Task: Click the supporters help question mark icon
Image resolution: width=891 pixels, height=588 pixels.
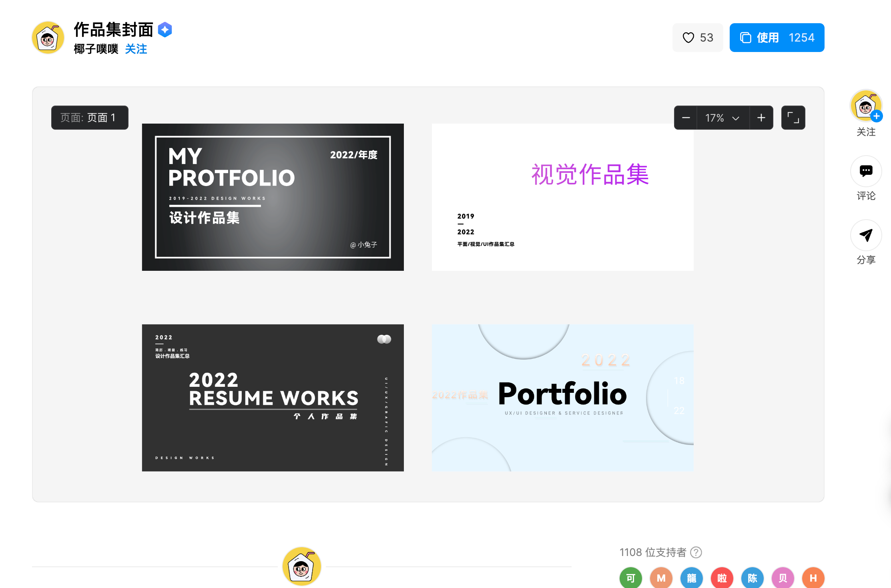Action: click(696, 552)
